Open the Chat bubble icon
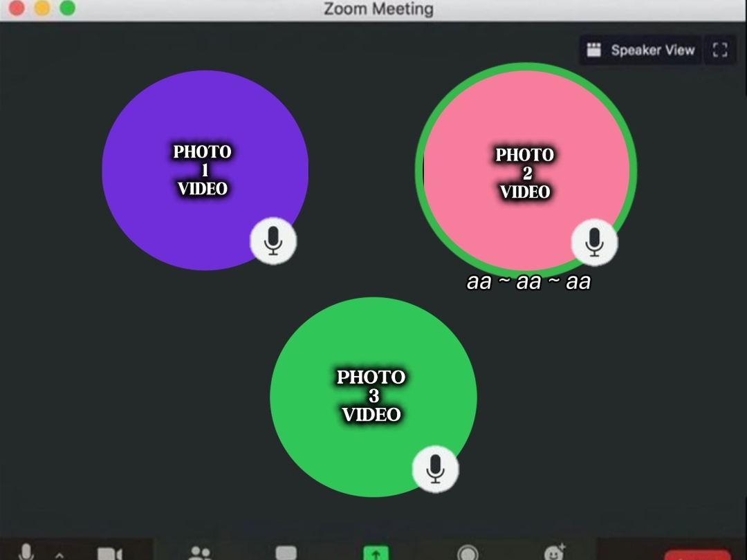This screenshot has height=560, width=747. (x=286, y=553)
